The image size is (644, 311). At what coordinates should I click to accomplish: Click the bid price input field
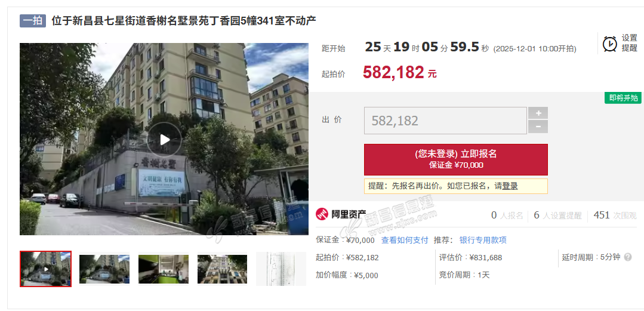(445, 121)
